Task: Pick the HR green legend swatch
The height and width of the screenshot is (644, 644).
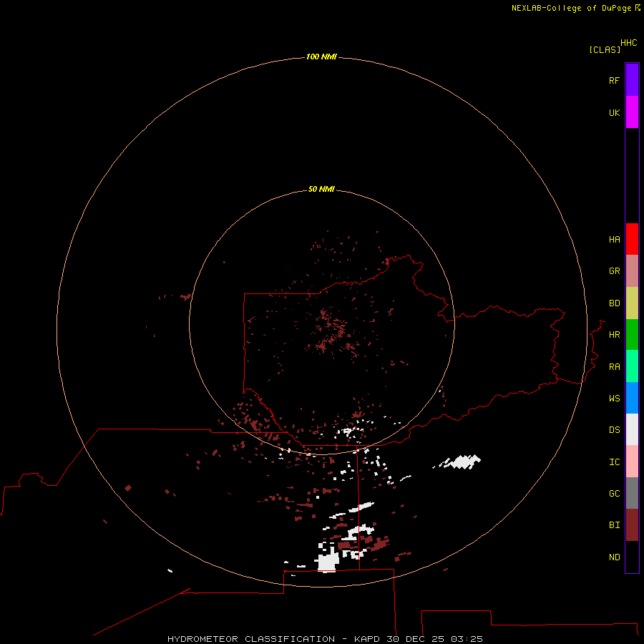Action: [632, 335]
